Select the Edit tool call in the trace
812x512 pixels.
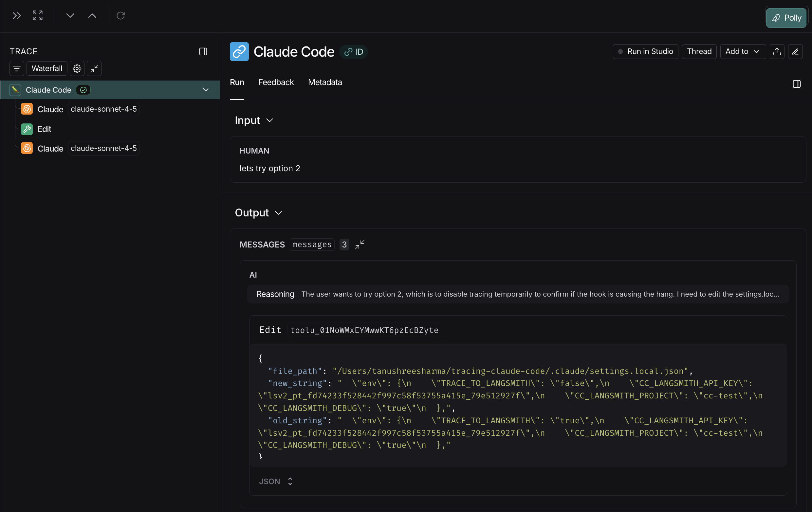point(44,129)
